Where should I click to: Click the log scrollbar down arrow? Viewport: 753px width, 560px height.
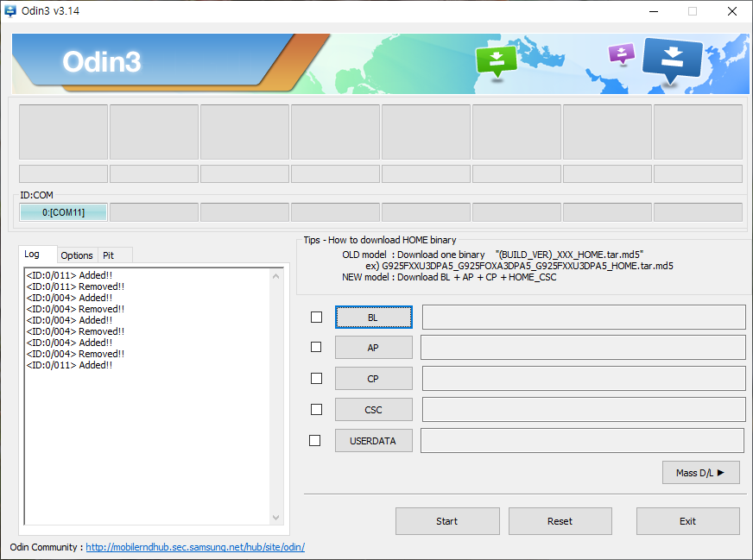pyautogui.click(x=275, y=518)
